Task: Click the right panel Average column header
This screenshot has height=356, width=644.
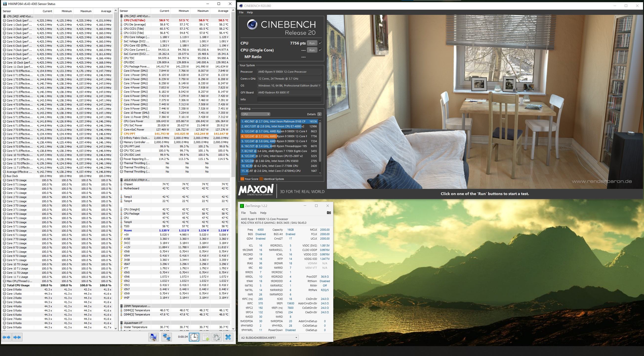Action: click(220, 11)
